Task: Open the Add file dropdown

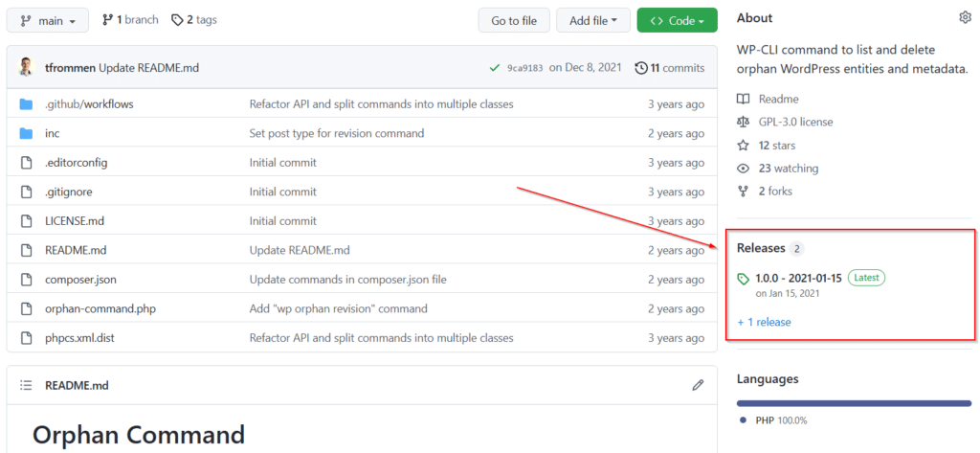Action: click(593, 21)
